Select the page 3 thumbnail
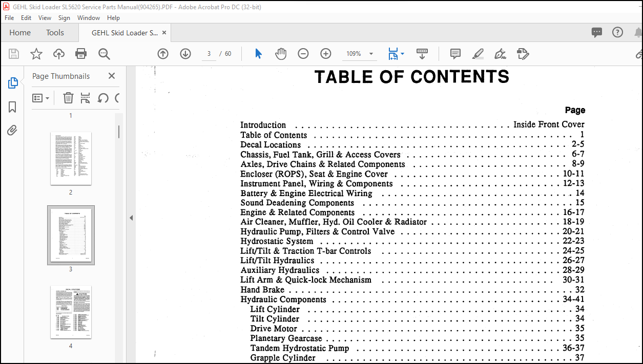The width and height of the screenshot is (643, 364). point(71,235)
